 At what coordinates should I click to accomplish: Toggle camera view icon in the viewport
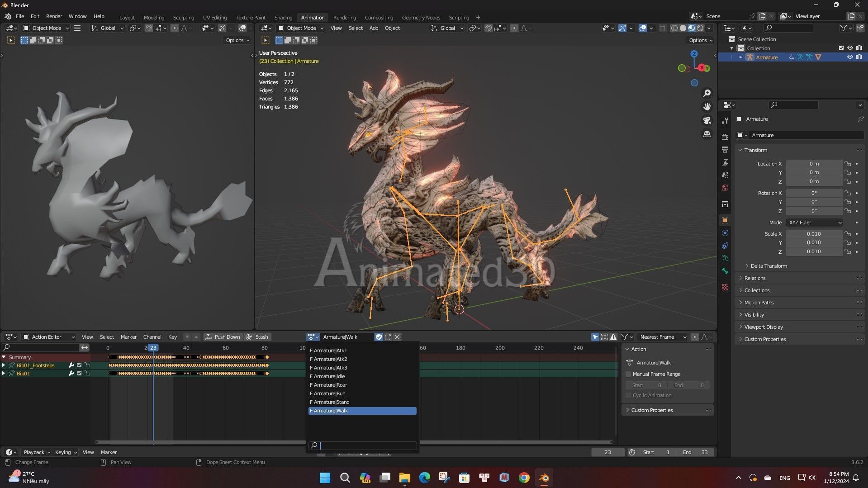[x=707, y=120]
